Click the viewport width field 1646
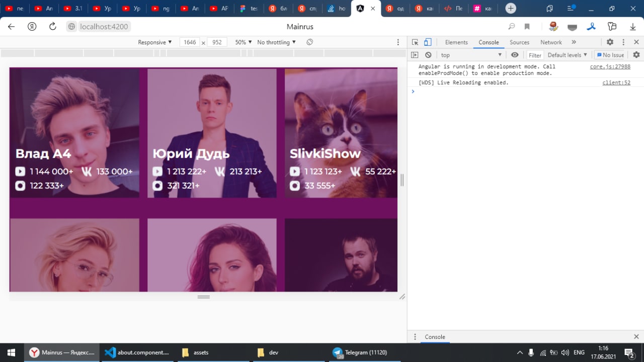 pyautogui.click(x=190, y=42)
